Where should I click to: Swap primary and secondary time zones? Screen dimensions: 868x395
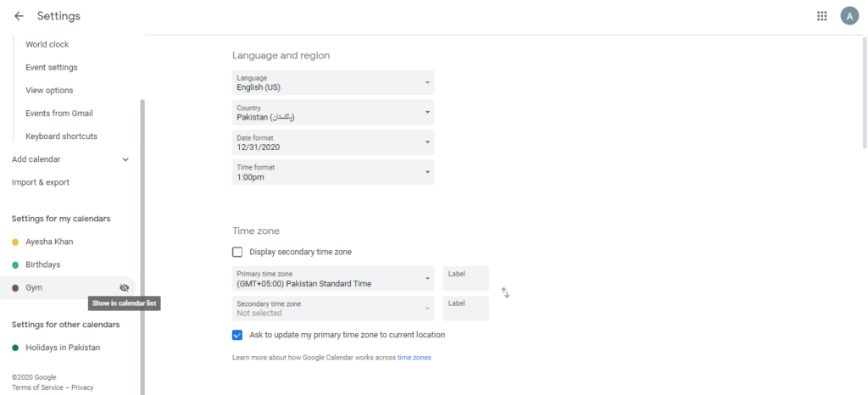[x=505, y=292]
